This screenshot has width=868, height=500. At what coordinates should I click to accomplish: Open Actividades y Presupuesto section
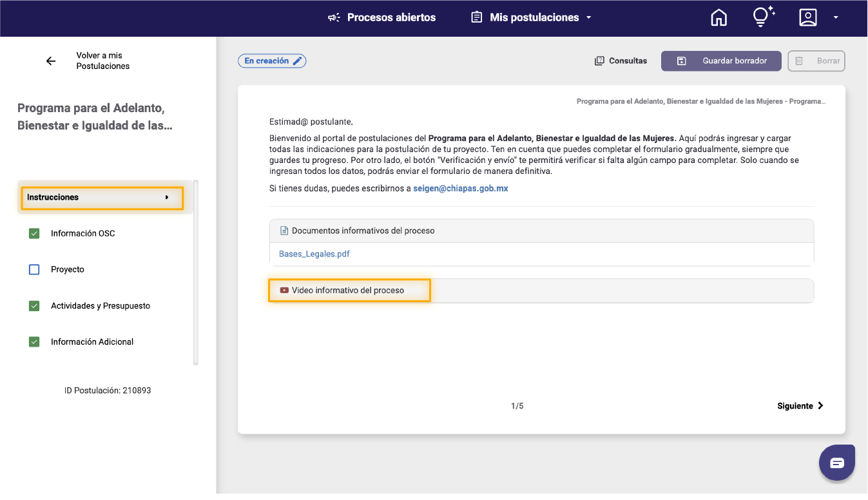tap(101, 305)
